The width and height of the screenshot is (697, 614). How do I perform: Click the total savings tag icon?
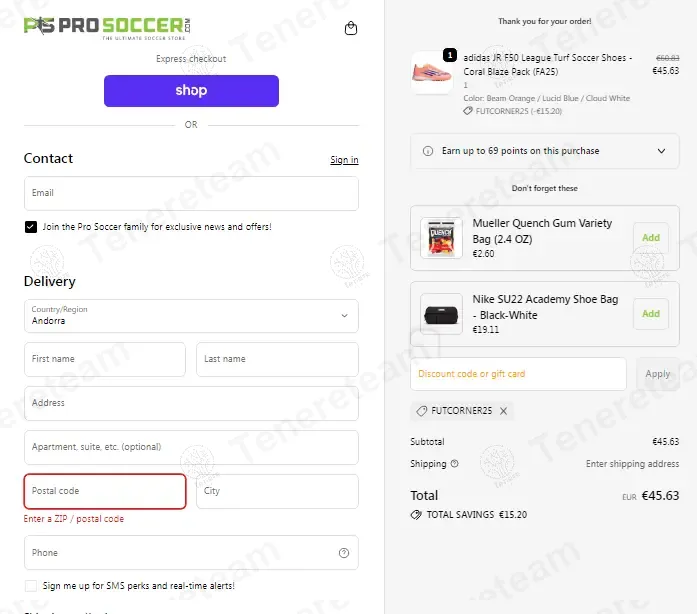click(416, 515)
